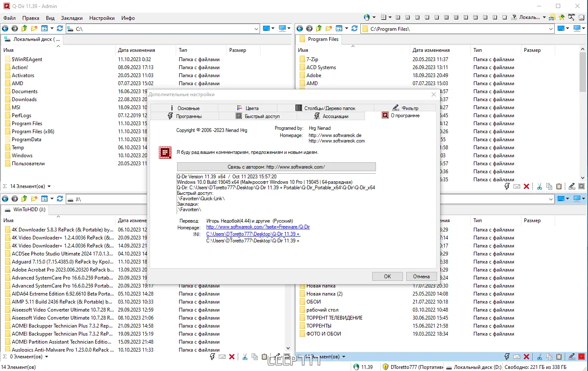The height and width of the screenshot is (371, 588).
Task: Open the 14 Элемент(ов) dropdown in the C:\ pane
Action: pyautogui.click(x=49, y=186)
